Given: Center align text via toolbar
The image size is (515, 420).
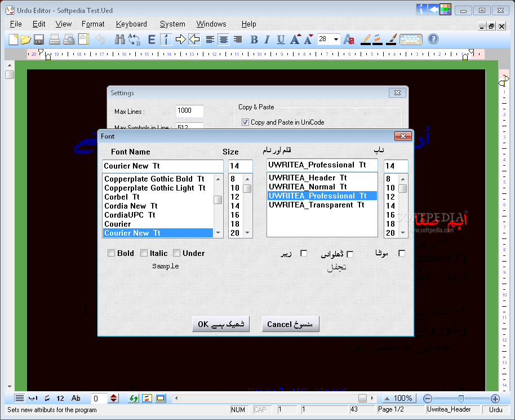Looking at the screenshot, I should (x=224, y=39).
